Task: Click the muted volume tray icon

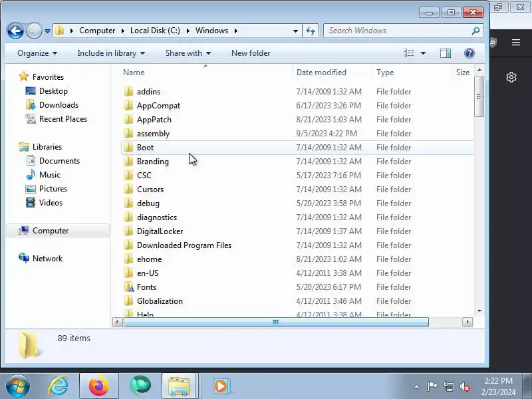Action: tap(464, 386)
